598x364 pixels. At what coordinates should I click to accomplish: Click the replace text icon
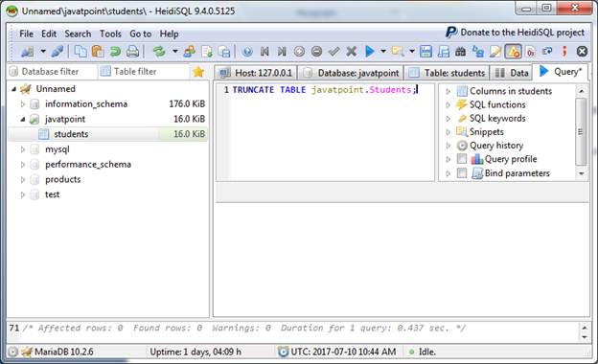coord(478,51)
